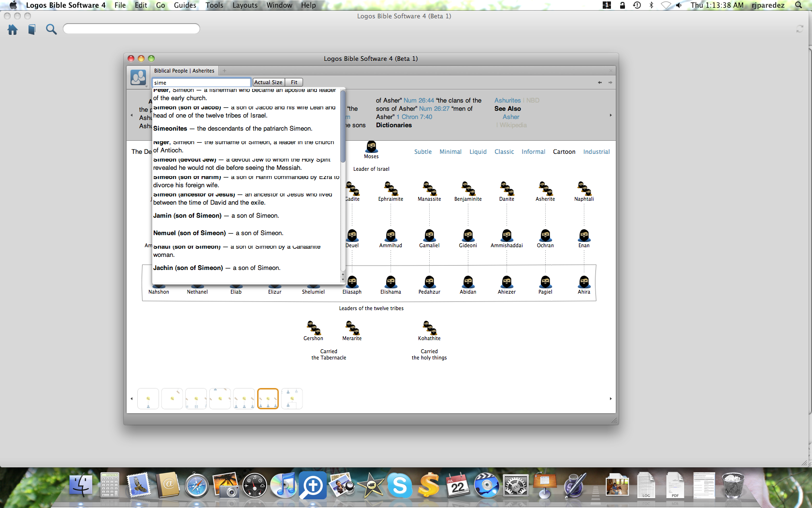Click the main command box in toolbar
The height and width of the screenshot is (508, 812).
[x=131, y=29]
